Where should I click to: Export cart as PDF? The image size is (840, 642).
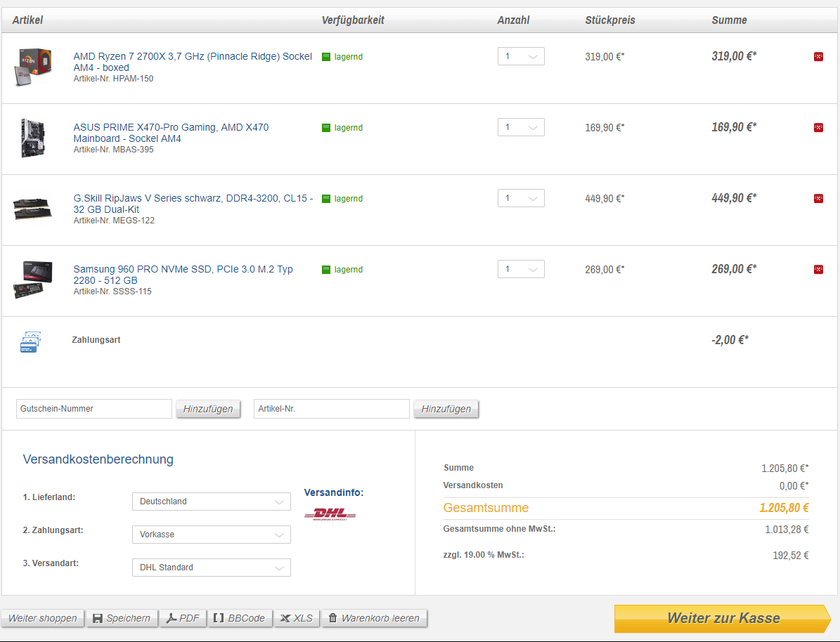click(x=182, y=618)
